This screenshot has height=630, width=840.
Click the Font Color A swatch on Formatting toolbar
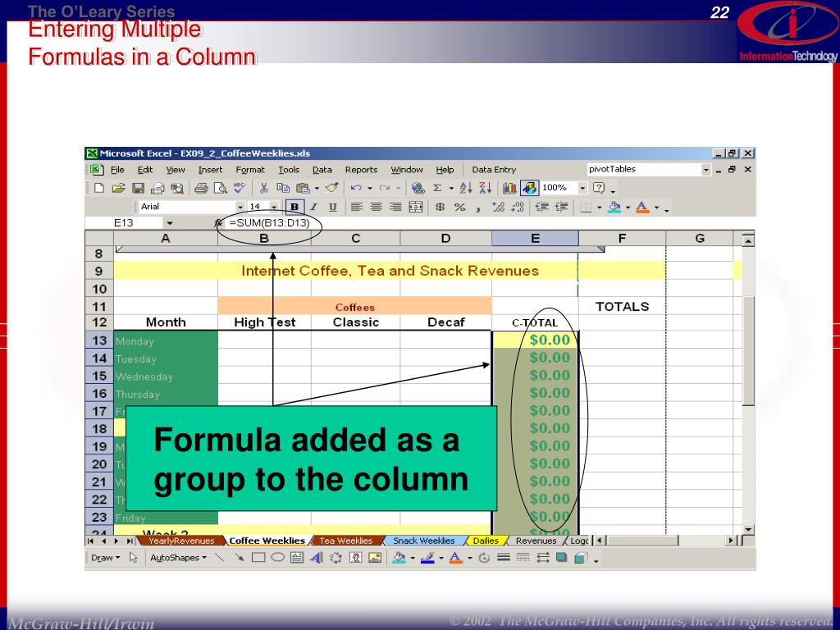[x=643, y=208]
